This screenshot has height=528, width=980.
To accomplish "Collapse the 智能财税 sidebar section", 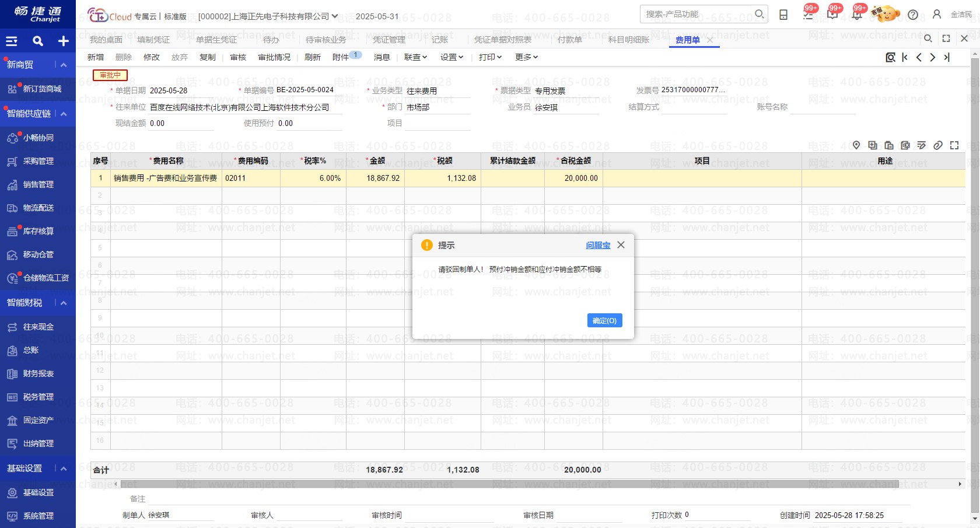I will point(64,303).
